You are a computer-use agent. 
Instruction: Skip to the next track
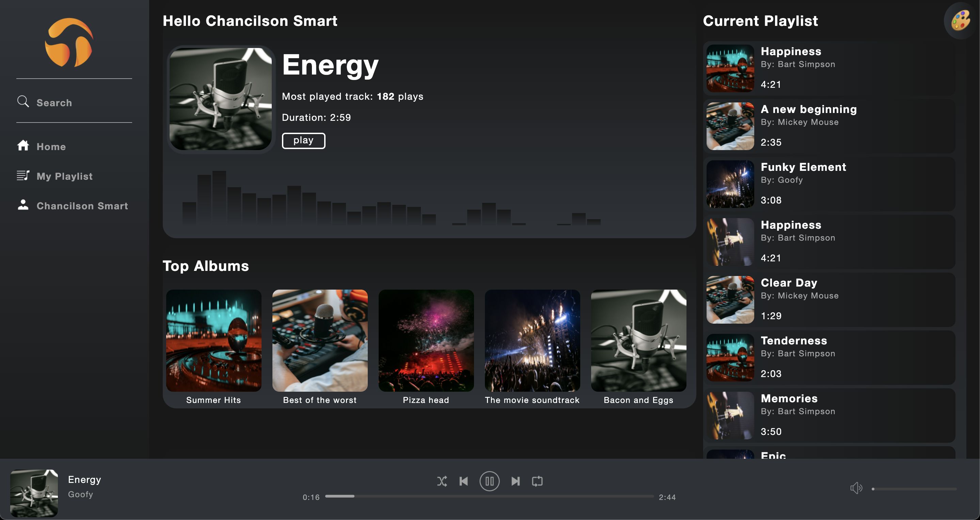516,481
